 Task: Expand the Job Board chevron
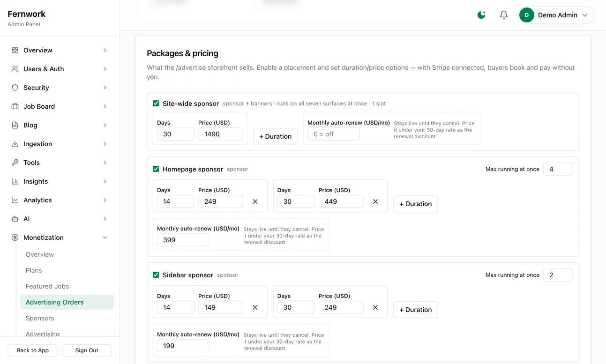point(105,106)
